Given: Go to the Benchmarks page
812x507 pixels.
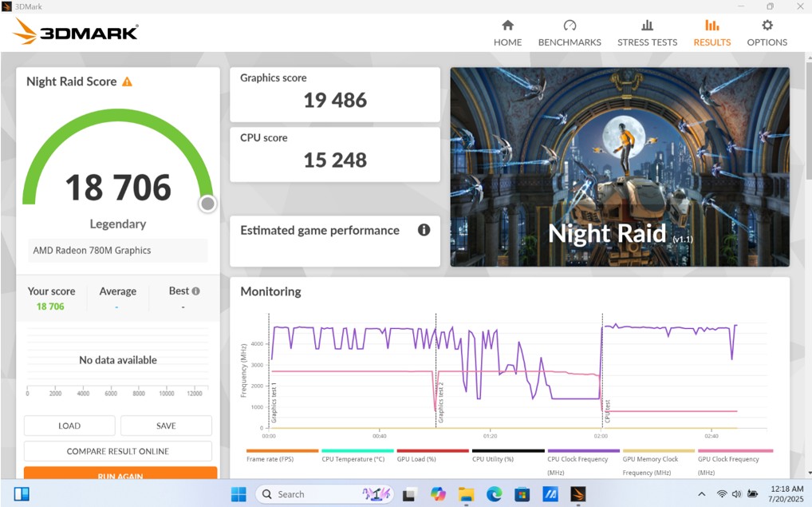Looking at the screenshot, I should click(x=570, y=33).
